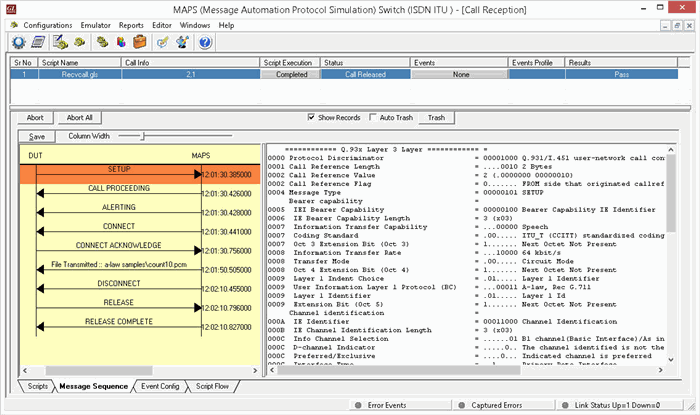
Task: Click the pencil script editor toolbar icon
Action: pos(162,42)
